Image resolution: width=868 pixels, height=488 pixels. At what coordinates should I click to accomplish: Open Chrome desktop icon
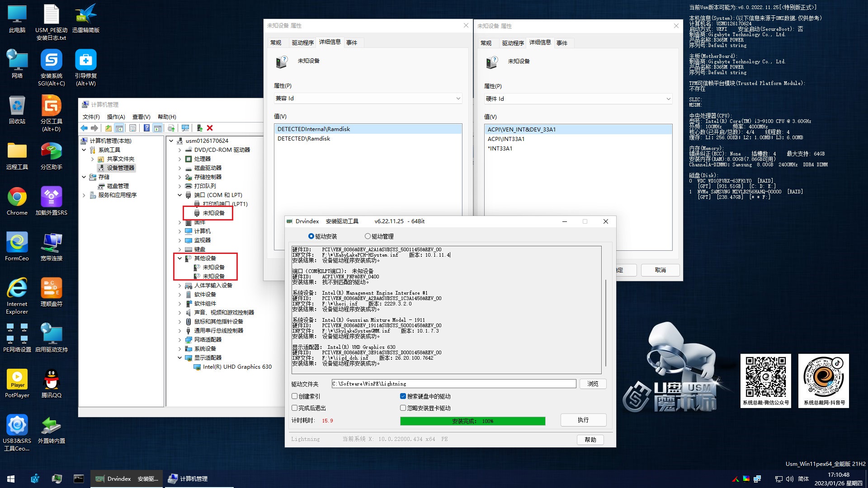click(x=17, y=201)
